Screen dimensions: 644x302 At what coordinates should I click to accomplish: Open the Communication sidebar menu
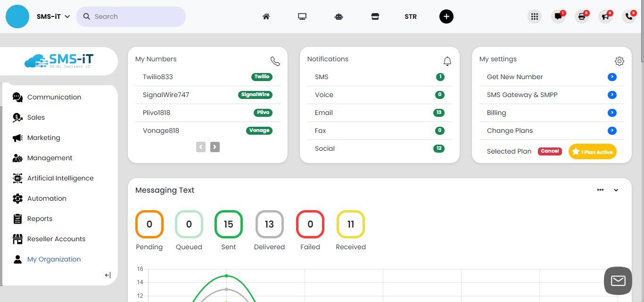point(54,97)
